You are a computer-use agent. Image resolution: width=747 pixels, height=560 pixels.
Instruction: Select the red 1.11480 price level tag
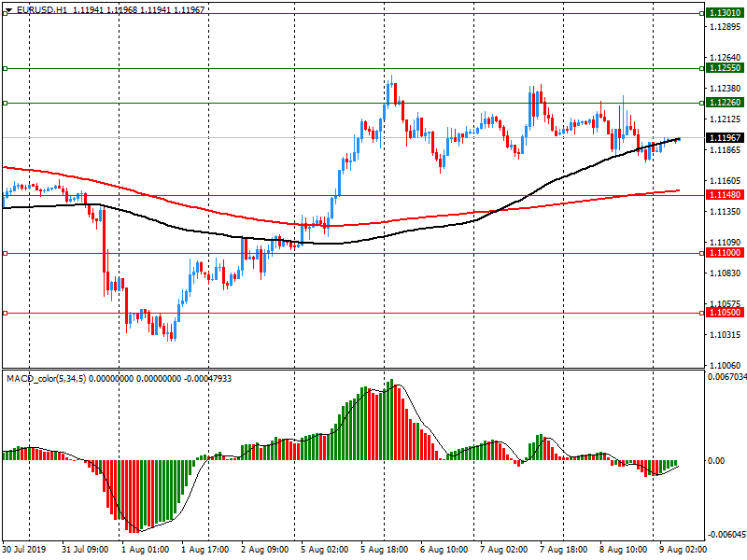(x=726, y=195)
